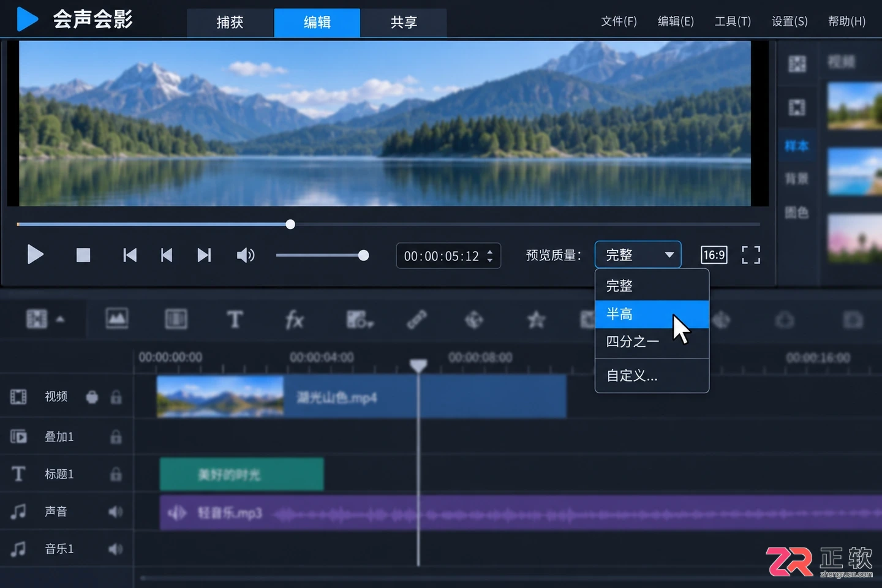
Task: Click the overlay track icon for 叠加1
Action: (x=18, y=437)
